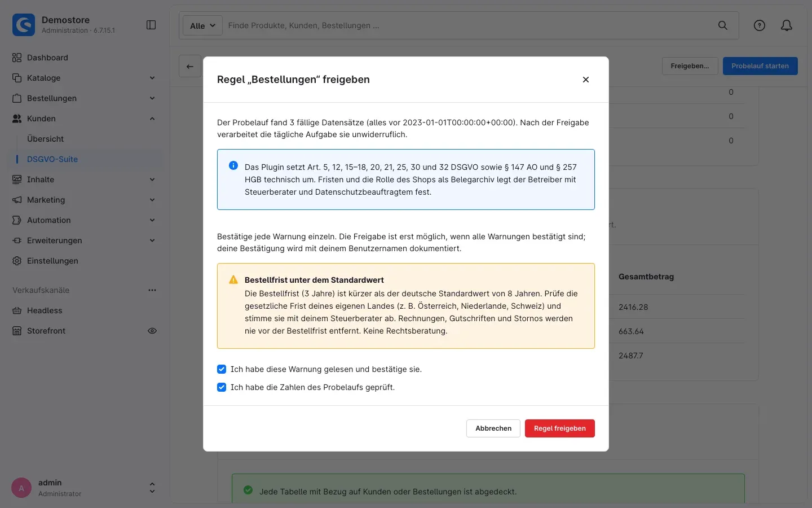Click the blue info icon in the notice

click(233, 165)
